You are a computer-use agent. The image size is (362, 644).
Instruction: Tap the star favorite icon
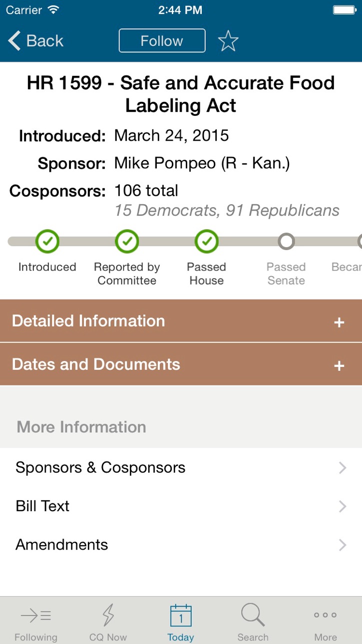[x=228, y=41]
